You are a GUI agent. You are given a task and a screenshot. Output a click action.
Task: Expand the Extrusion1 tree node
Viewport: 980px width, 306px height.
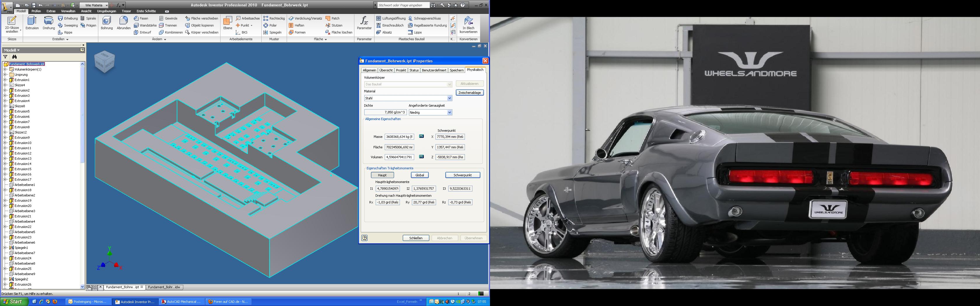(x=5, y=80)
